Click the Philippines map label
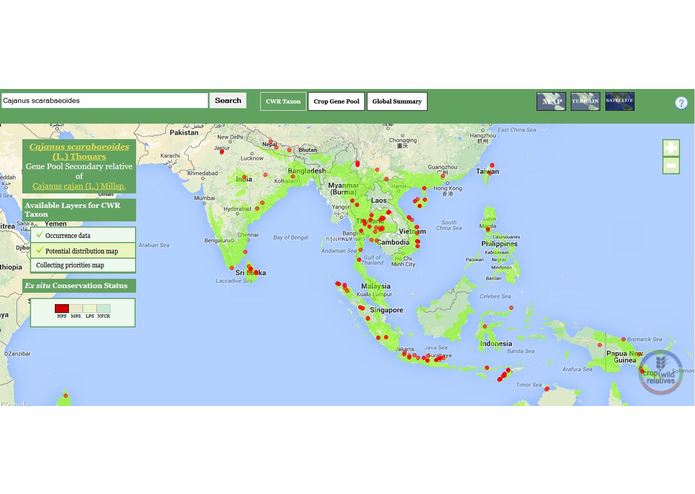Image resolution: width=695 pixels, height=494 pixels. click(x=499, y=244)
